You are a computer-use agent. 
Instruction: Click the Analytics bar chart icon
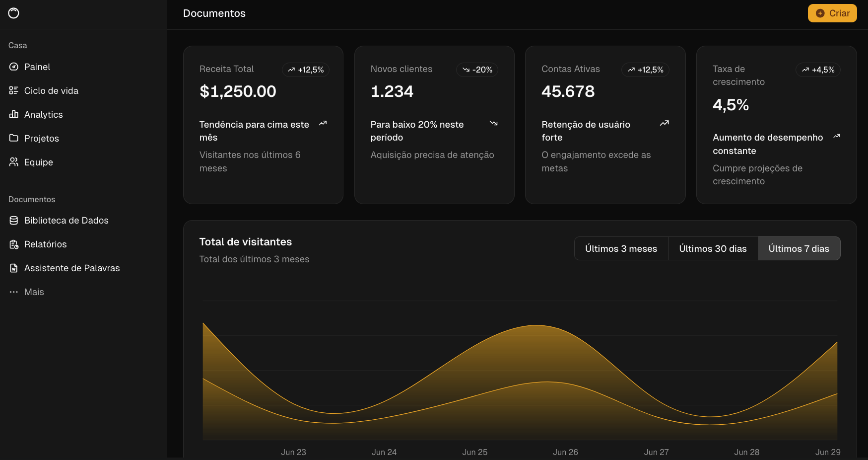[x=14, y=115]
